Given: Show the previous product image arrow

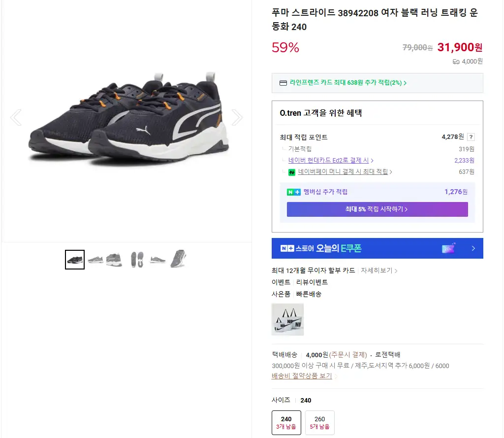Looking at the screenshot, I should click(16, 117).
